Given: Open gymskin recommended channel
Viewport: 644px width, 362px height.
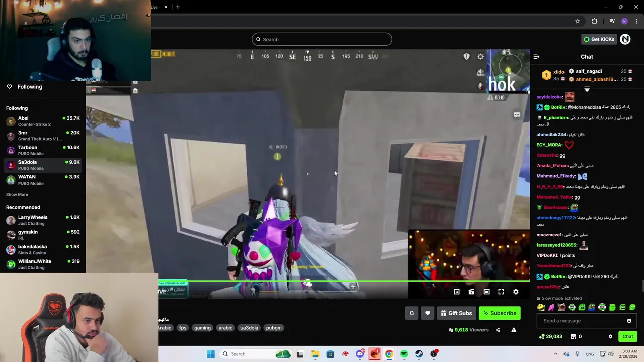Looking at the screenshot, I should pos(43,235).
